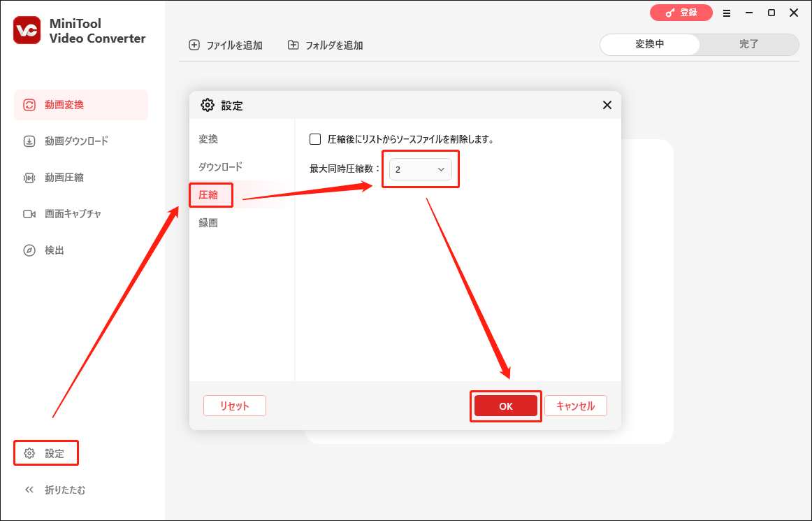Click the フォルダを追加 label
The image size is (812, 521).
(334, 45)
